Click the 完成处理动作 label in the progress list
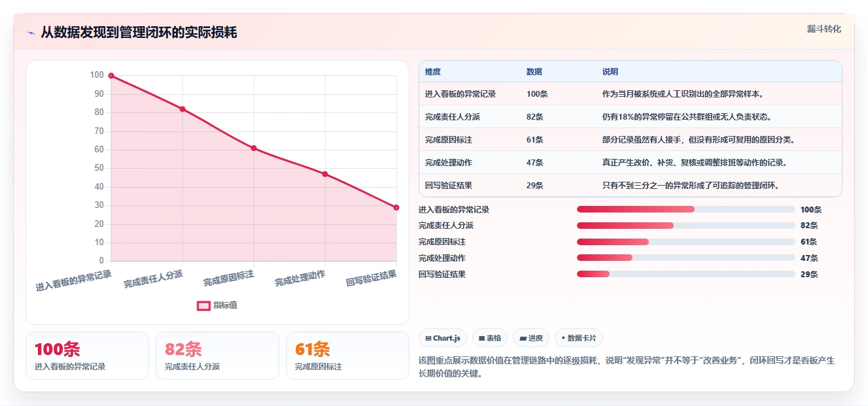 coord(442,258)
